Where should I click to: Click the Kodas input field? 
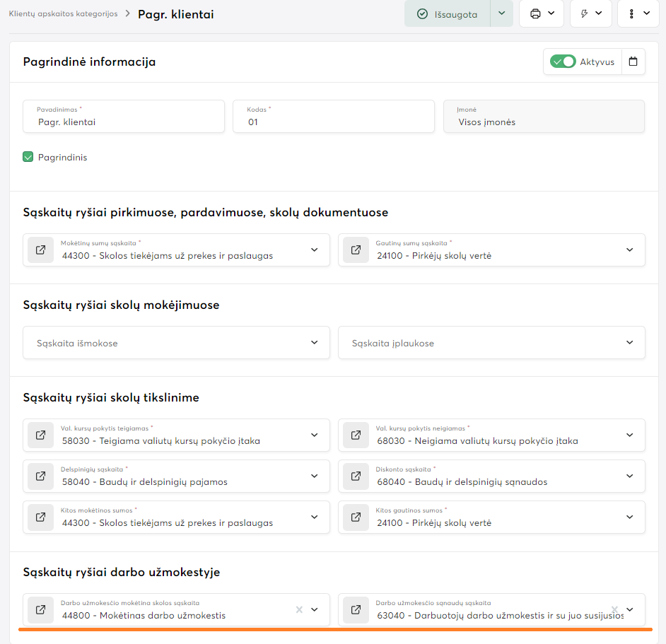click(x=333, y=122)
